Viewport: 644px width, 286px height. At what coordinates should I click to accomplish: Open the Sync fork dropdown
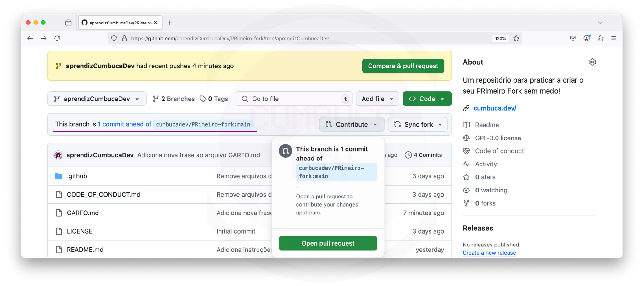(x=418, y=125)
